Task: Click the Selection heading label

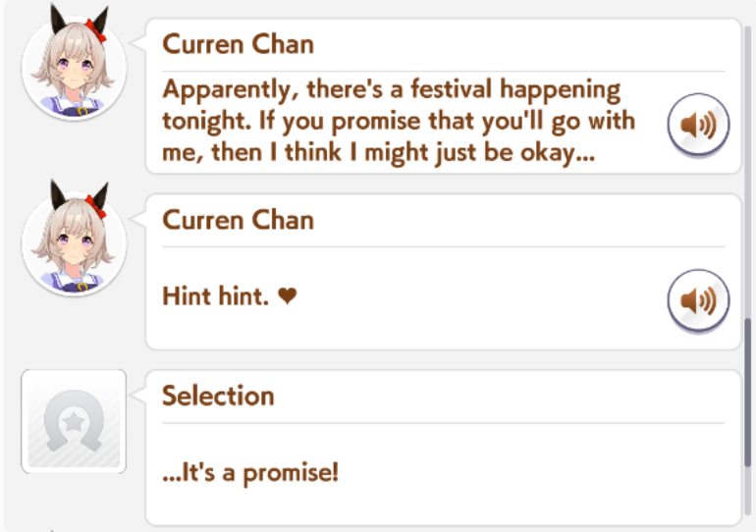Action: coord(218,396)
